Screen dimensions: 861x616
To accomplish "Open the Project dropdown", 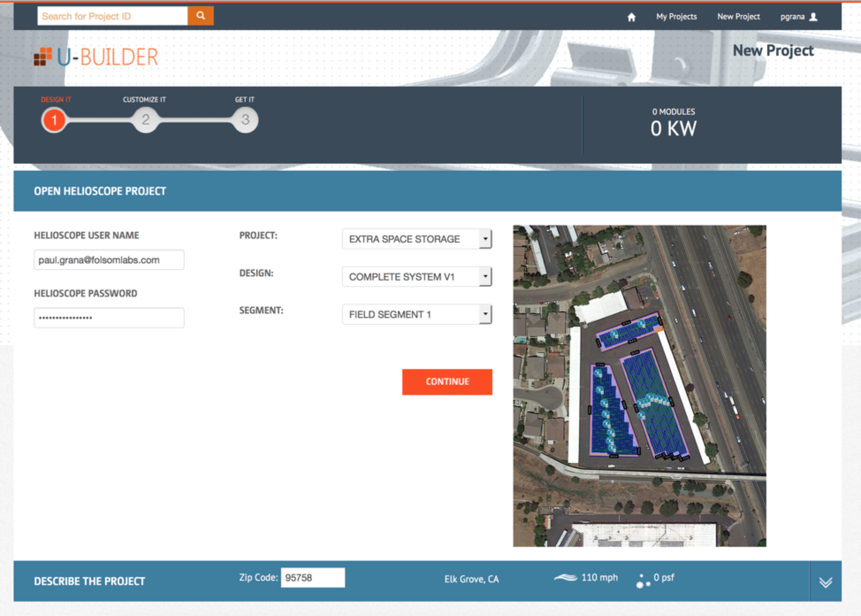I will (x=417, y=239).
